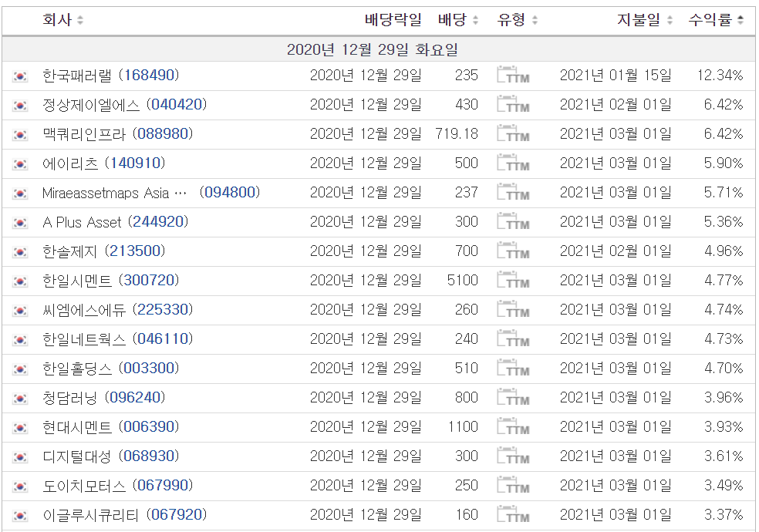The width and height of the screenshot is (759, 532).
Task: Click dividend value 1100
Action: (x=463, y=426)
